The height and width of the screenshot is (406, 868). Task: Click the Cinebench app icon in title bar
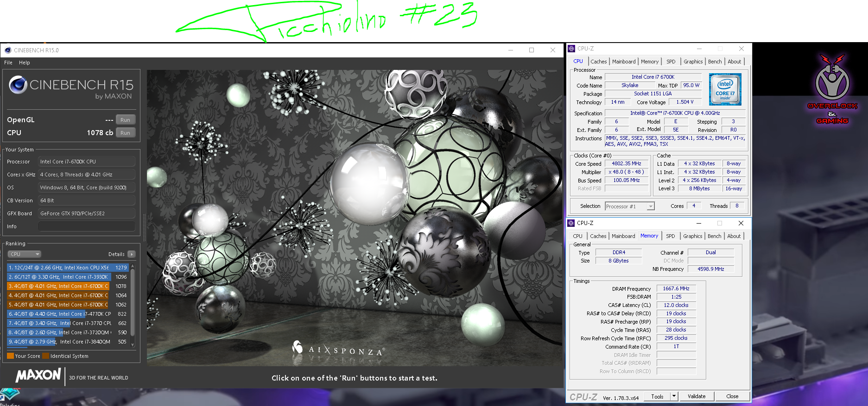[x=8, y=50]
